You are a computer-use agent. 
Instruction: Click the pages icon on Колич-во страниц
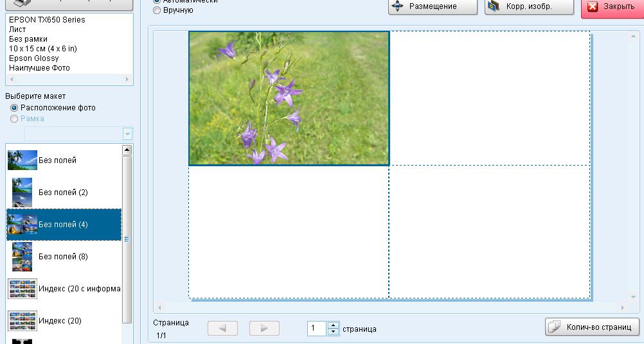point(555,327)
